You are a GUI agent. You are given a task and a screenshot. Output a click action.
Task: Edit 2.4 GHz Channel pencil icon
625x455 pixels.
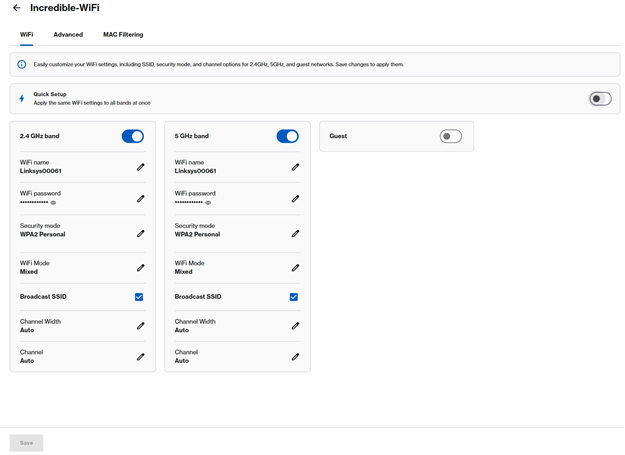(x=140, y=357)
